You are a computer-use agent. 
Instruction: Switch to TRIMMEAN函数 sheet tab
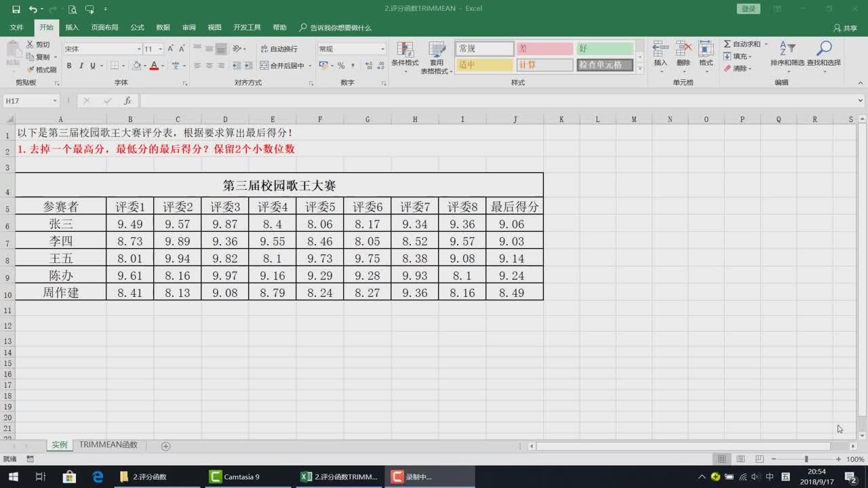108,445
